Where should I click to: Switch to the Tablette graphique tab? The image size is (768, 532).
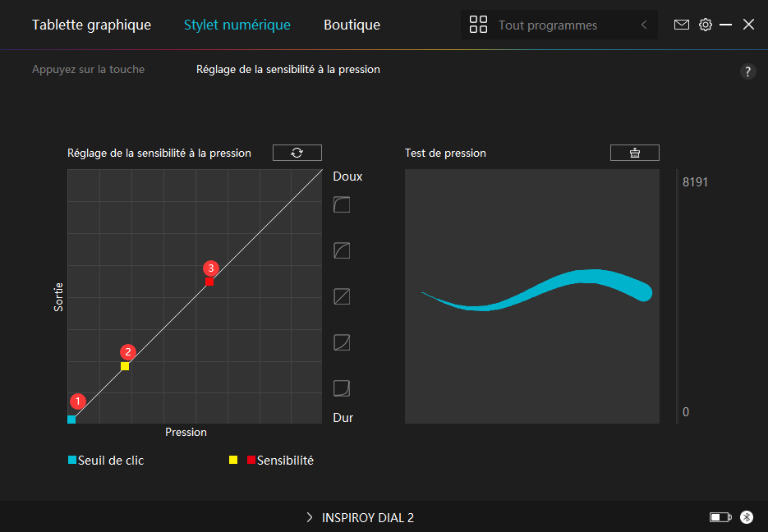click(x=92, y=25)
